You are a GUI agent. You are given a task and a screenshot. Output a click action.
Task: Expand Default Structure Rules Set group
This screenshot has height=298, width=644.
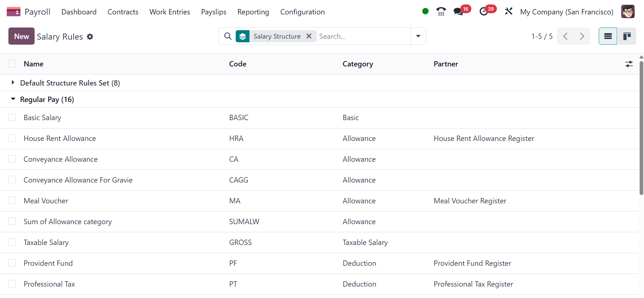pyautogui.click(x=13, y=83)
